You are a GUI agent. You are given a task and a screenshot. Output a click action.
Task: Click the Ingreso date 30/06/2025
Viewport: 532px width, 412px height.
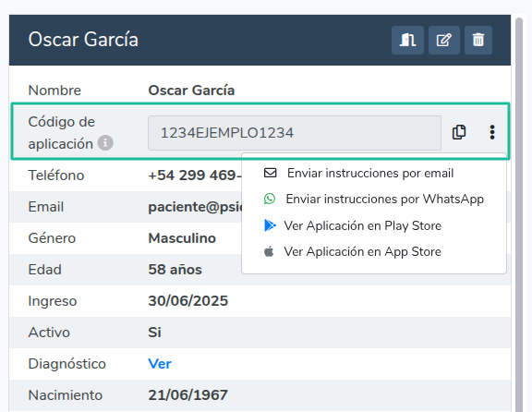pyautogui.click(x=188, y=301)
